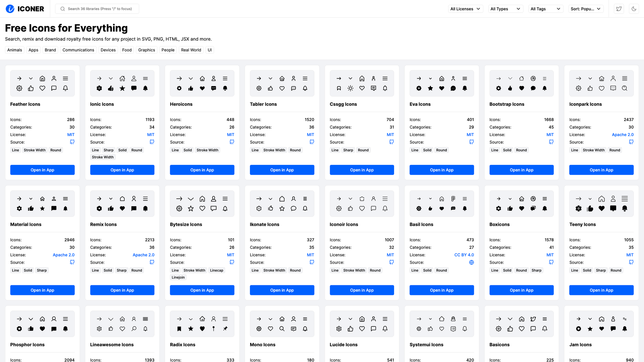This screenshot has height=362, width=644.
Task: Click the star icon in Ionic Icons preview
Action: [122, 88]
